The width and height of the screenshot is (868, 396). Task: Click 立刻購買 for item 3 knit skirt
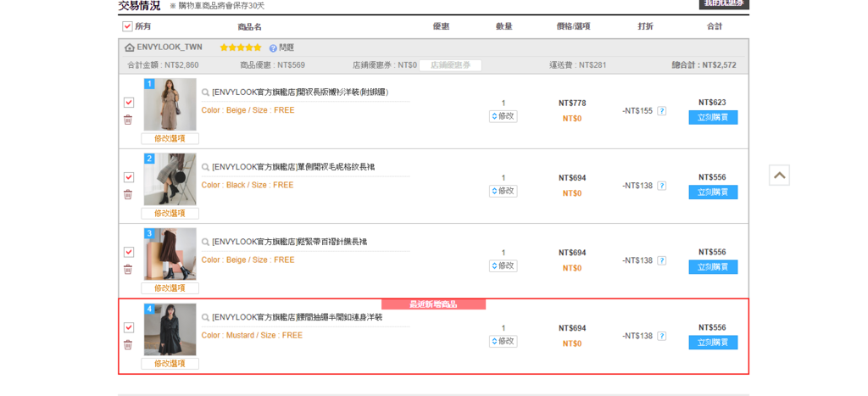713,267
